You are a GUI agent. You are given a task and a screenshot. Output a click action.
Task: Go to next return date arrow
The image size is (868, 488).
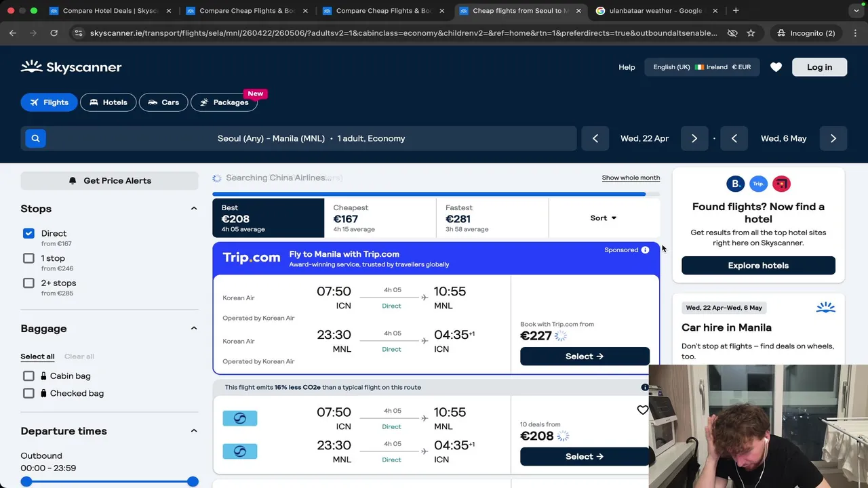(833, 138)
